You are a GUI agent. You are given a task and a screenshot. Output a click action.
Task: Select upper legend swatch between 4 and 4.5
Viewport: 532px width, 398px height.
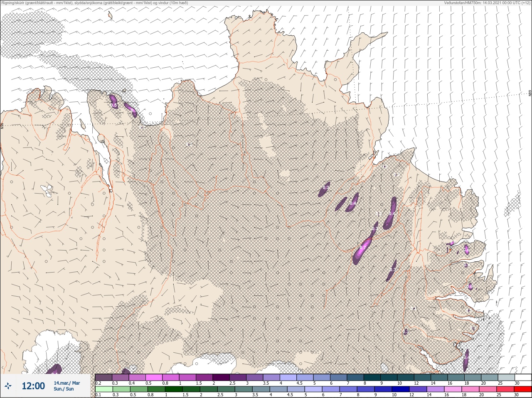[288, 378]
